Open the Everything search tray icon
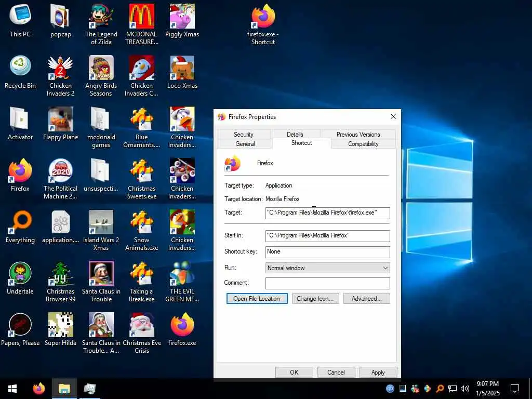 coord(440,389)
